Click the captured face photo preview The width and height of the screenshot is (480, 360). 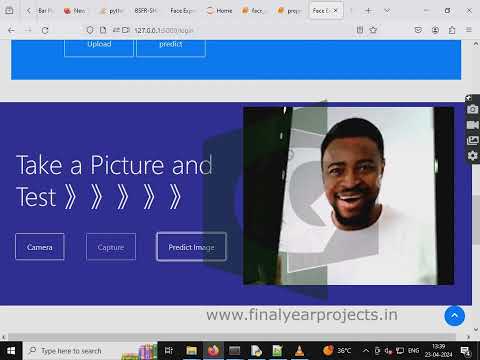pyautogui.click(x=349, y=196)
